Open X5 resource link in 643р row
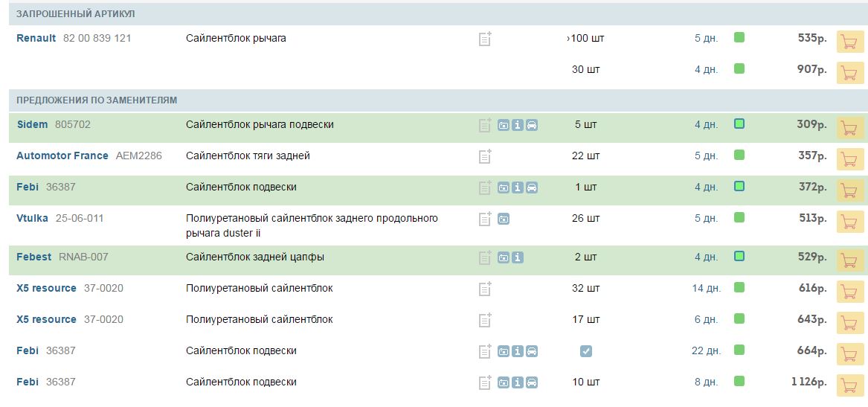This screenshot has width=868, height=407. [x=47, y=319]
